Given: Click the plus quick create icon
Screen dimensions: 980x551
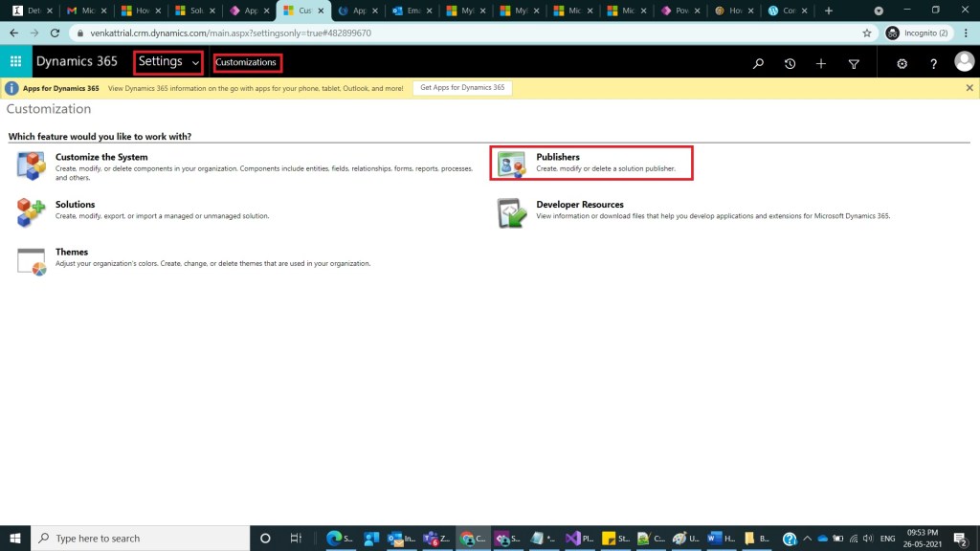Looking at the screenshot, I should (821, 63).
